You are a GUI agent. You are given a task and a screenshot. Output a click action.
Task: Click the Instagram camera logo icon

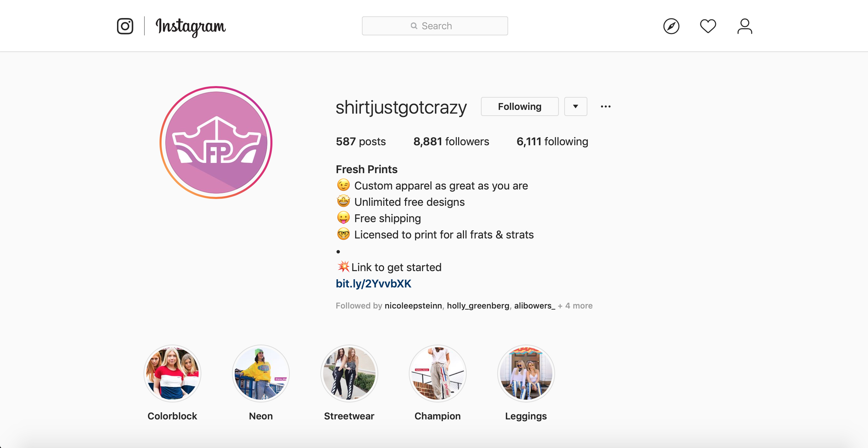[x=125, y=26]
